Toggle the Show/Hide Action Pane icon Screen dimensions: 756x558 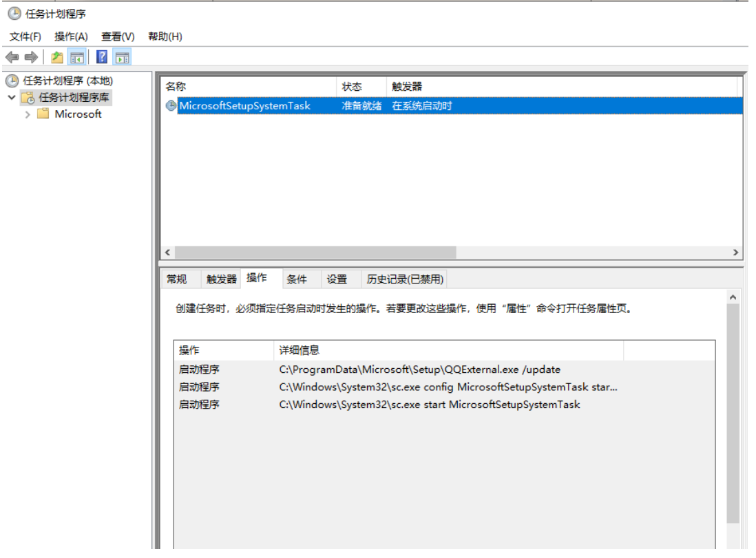122,57
